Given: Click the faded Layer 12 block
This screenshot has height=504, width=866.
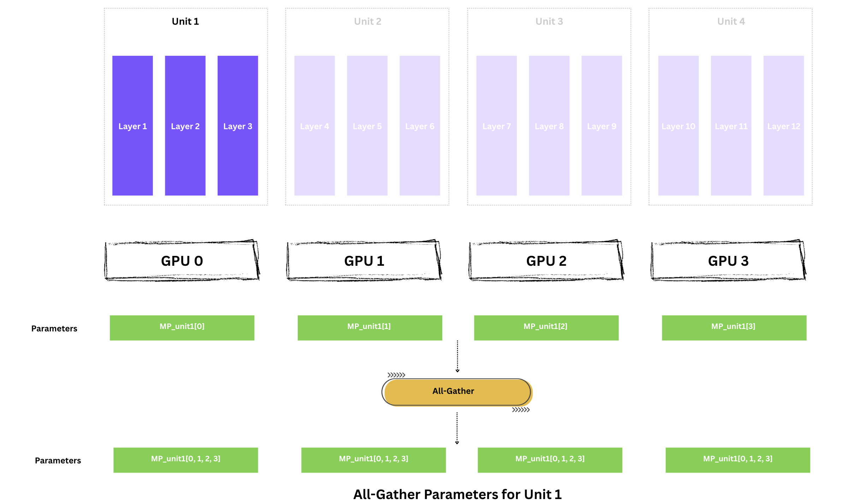Looking at the screenshot, I should pyautogui.click(x=783, y=126).
